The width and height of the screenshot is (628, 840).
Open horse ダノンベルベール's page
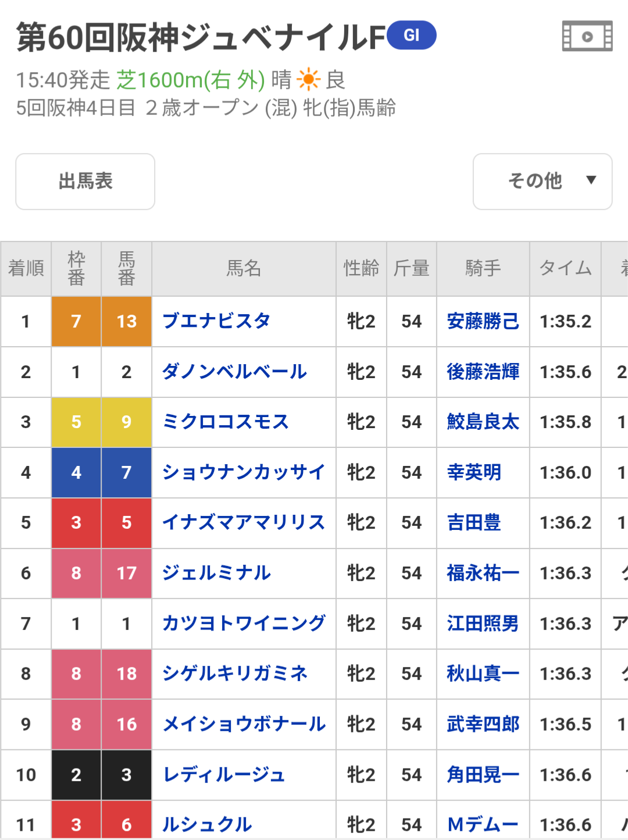coord(234,372)
